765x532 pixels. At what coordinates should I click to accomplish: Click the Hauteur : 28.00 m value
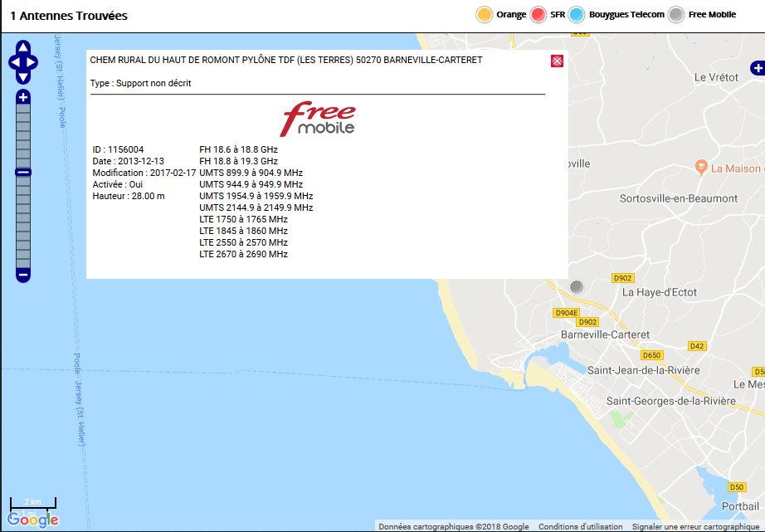coord(129,196)
